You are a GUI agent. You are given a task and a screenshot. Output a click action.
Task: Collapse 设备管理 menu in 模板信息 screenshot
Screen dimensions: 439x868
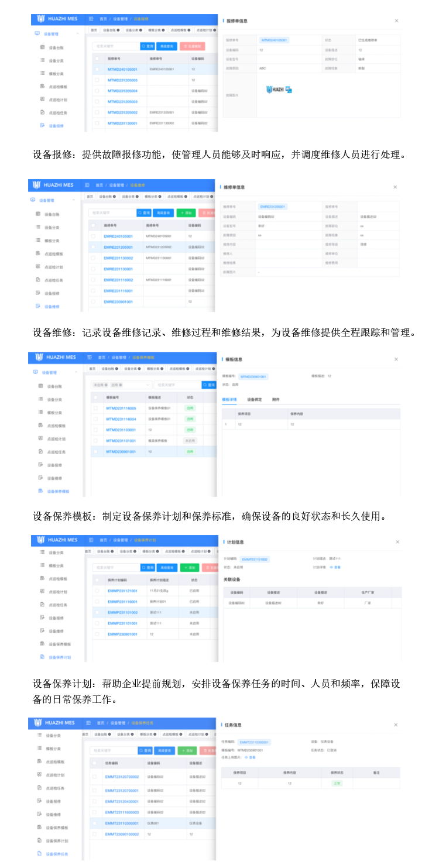tap(76, 372)
